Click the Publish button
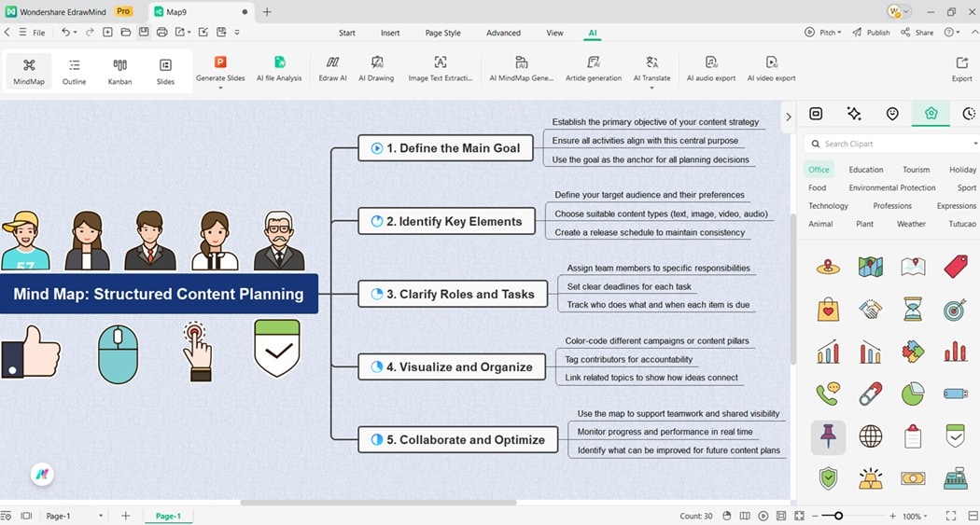Viewport: 980px width, 525px height. (871, 33)
